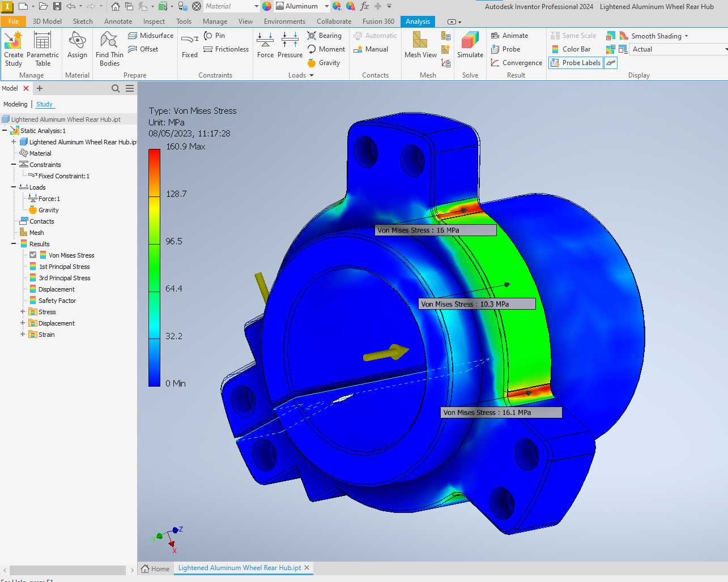The width and height of the screenshot is (728, 582).
Task: Open the Parametric Table tool
Action: pos(42,49)
